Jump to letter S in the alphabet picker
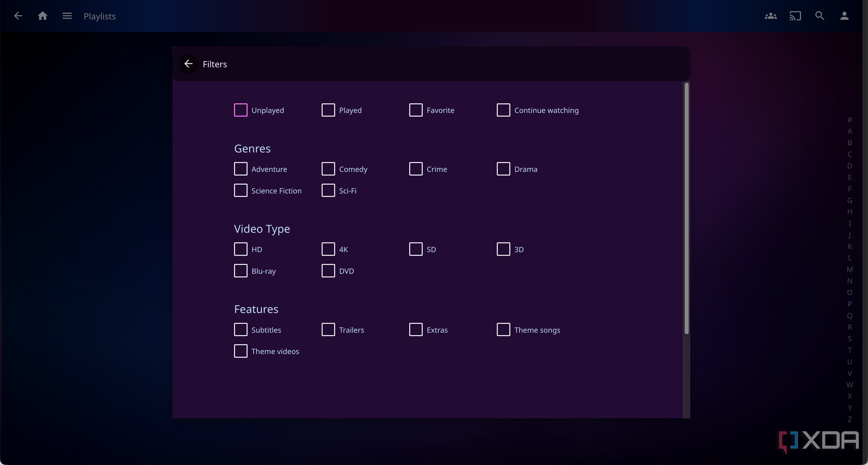 (x=850, y=339)
